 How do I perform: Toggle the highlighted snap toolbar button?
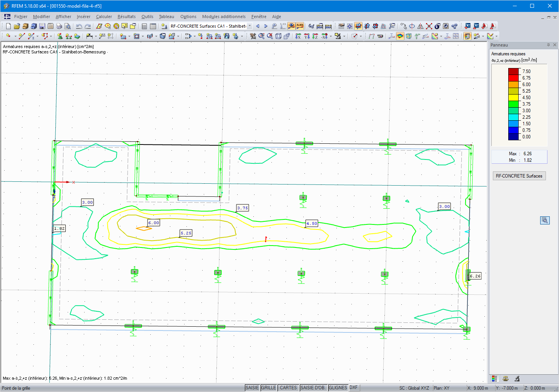click(358, 26)
